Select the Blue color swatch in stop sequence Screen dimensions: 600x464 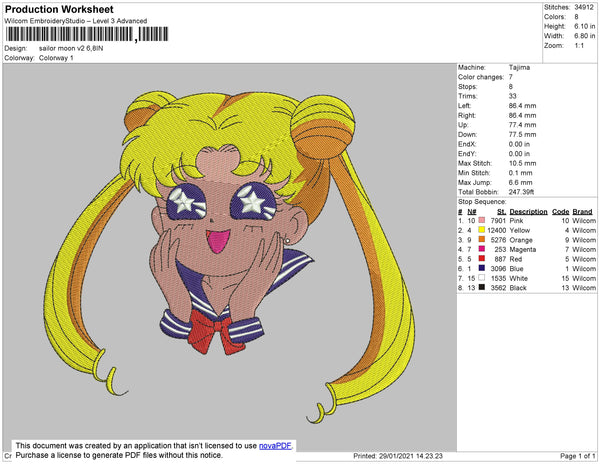[x=482, y=268]
